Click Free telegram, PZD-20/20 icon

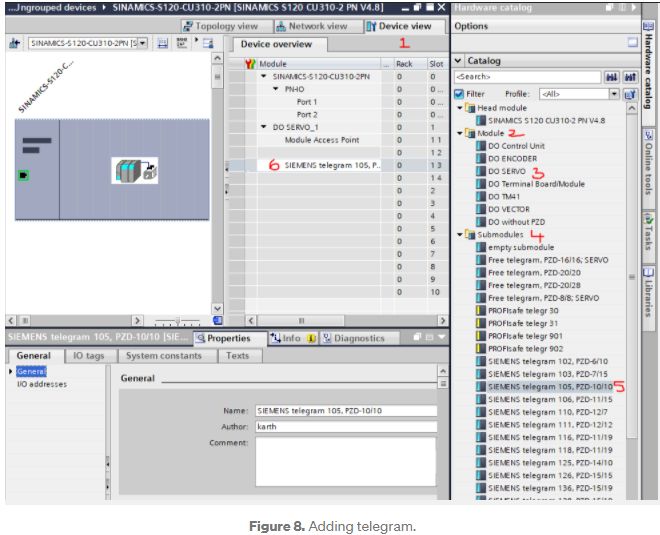pos(481,273)
